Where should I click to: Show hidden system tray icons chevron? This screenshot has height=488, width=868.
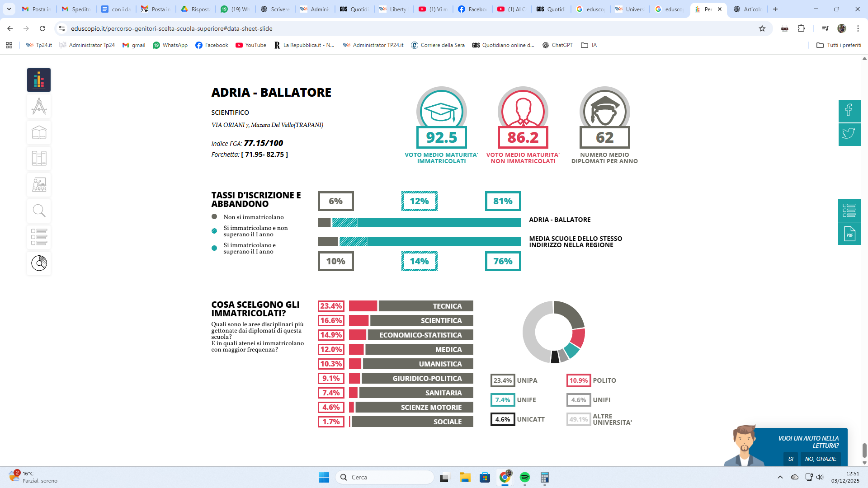pos(780,477)
